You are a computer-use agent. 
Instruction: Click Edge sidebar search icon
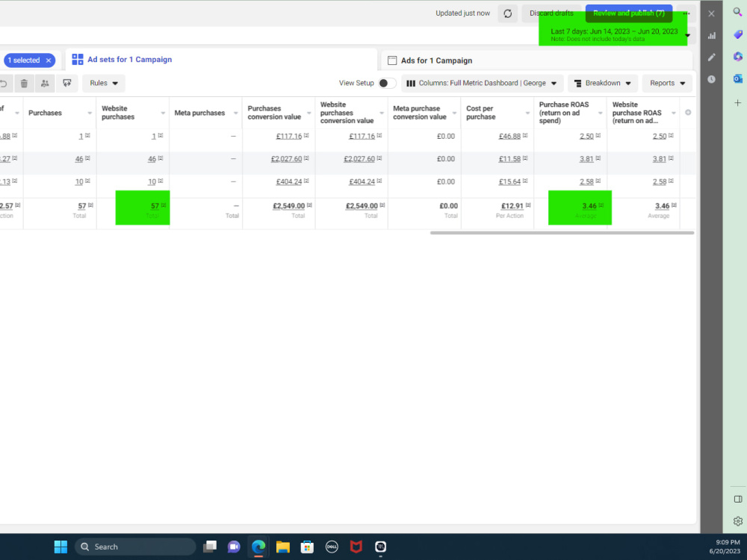pyautogui.click(x=737, y=13)
